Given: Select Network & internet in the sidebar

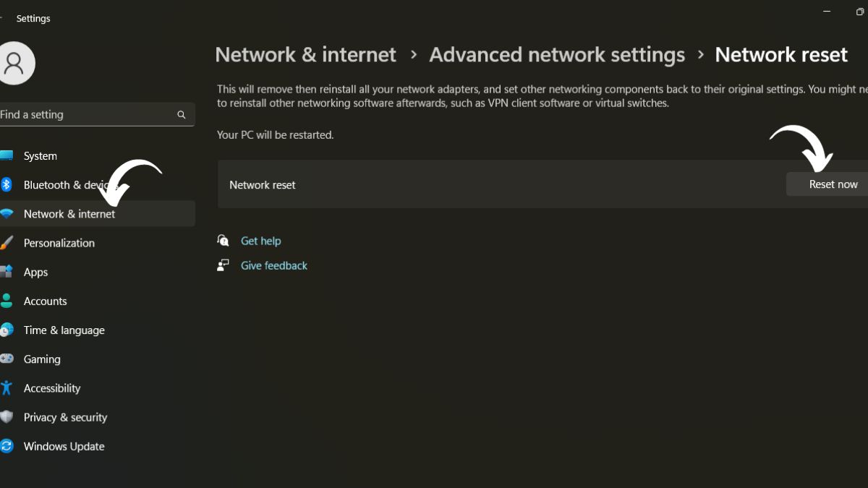Looking at the screenshot, I should pos(69,213).
